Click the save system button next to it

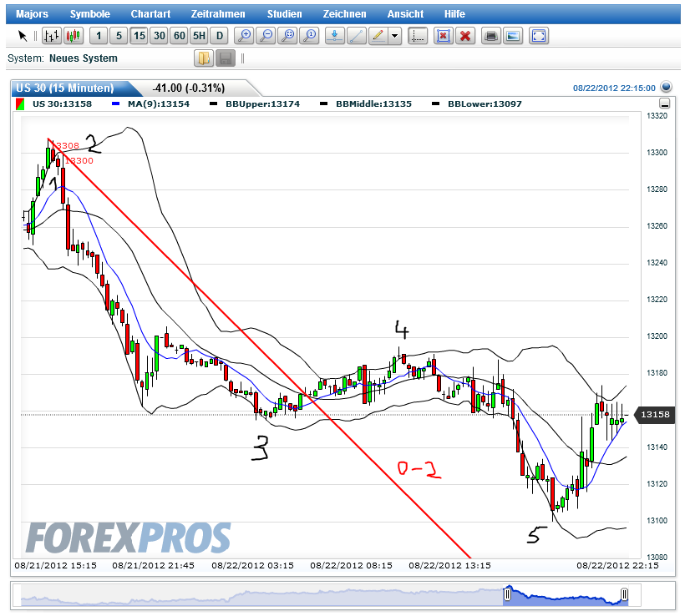pyautogui.click(x=223, y=58)
